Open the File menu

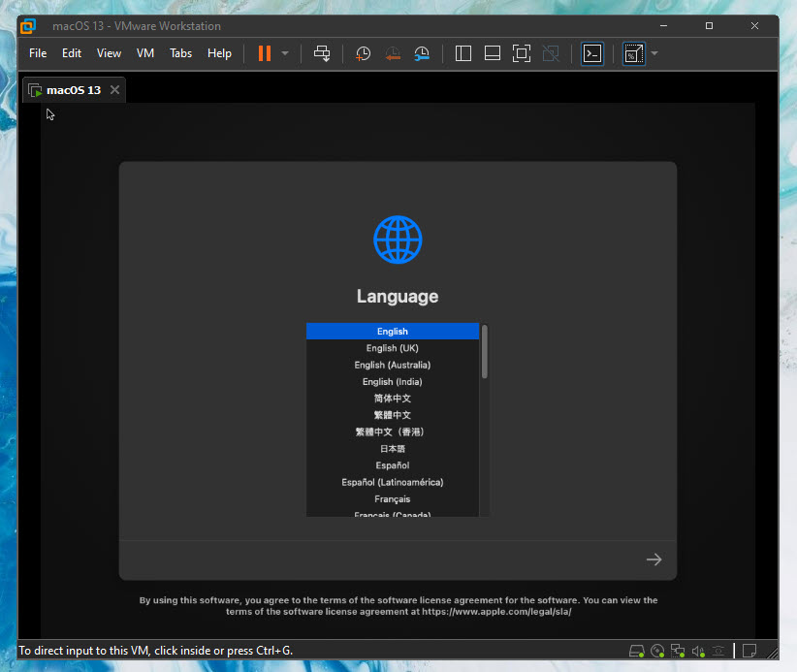click(38, 53)
